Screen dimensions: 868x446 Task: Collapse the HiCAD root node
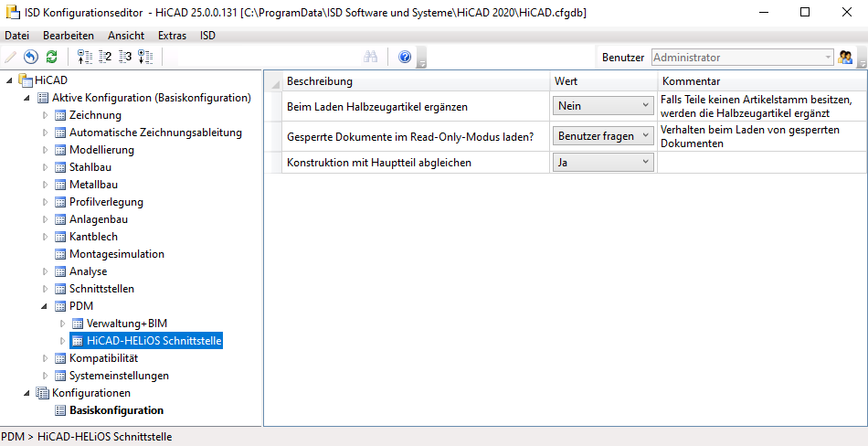11,81
